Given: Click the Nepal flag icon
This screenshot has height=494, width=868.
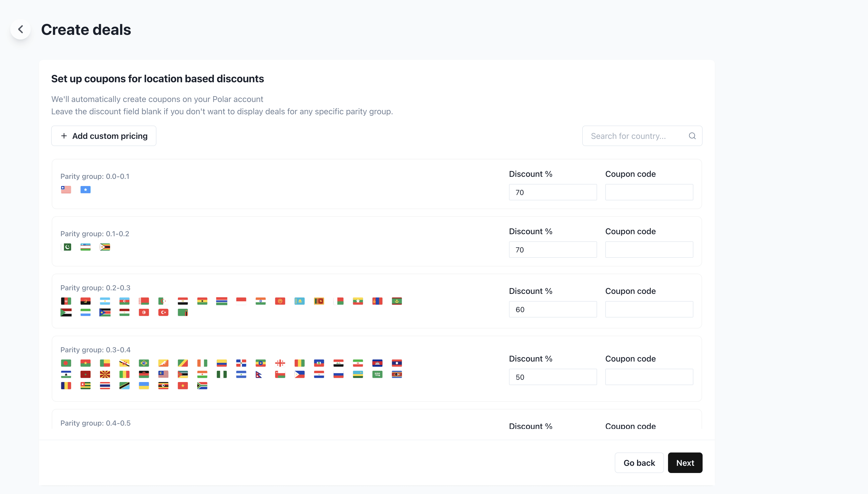Looking at the screenshot, I should click(259, 375).
